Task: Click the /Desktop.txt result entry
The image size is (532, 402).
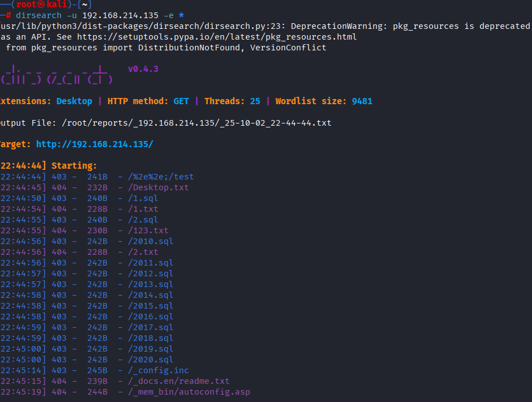Action: click(159, 187)
